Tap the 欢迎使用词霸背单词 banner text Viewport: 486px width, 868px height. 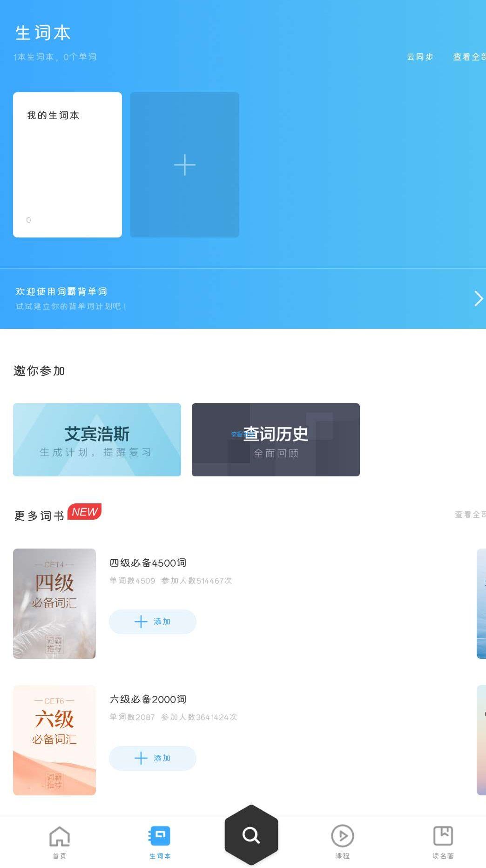61,292
